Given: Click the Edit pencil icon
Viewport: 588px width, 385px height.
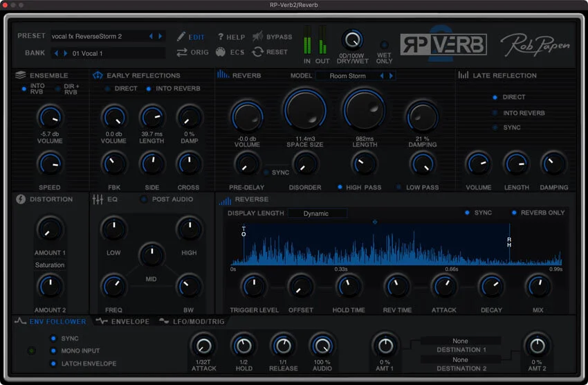Looking at the screenshot, I should point(181,37).
